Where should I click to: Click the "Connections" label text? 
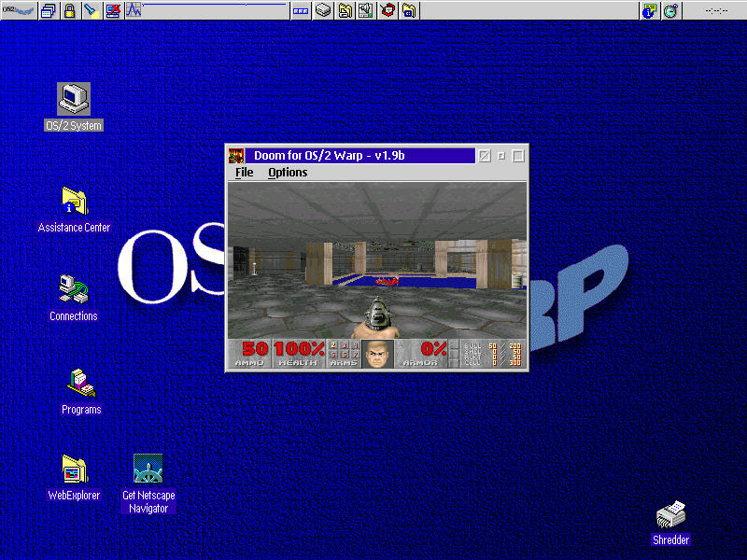74,316
